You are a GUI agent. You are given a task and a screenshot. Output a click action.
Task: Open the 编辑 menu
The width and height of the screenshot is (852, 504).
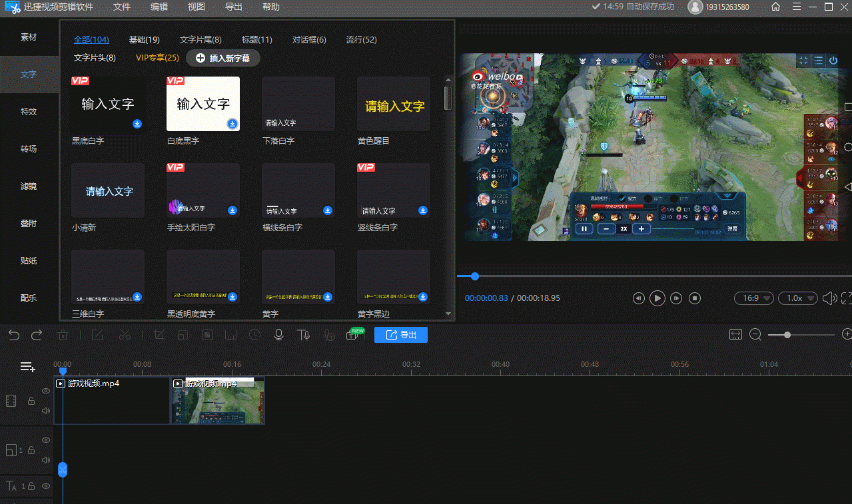pyautogui.click(x=159, y=7)
